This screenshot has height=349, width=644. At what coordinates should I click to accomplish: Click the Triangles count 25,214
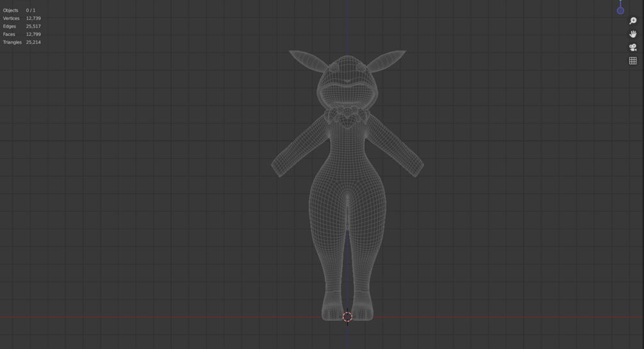point(33,42)
